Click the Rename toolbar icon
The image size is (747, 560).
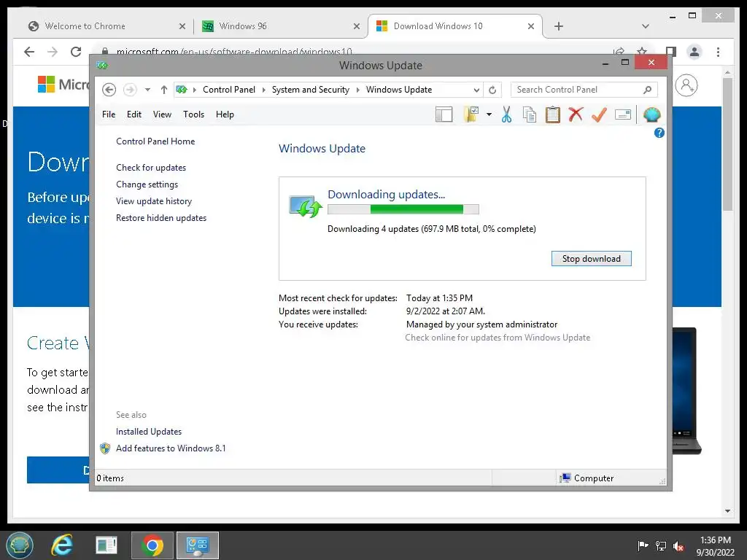tap(623, 114)
